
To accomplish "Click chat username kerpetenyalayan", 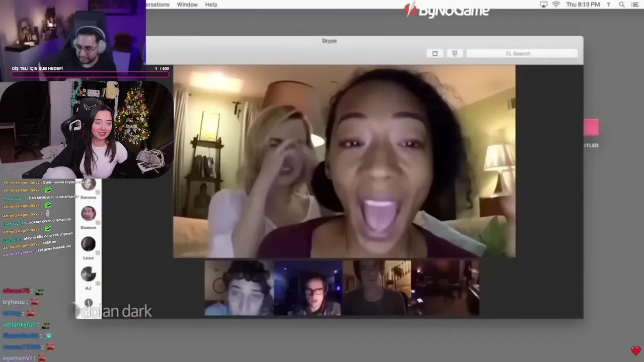I will (x=19, y=252).
